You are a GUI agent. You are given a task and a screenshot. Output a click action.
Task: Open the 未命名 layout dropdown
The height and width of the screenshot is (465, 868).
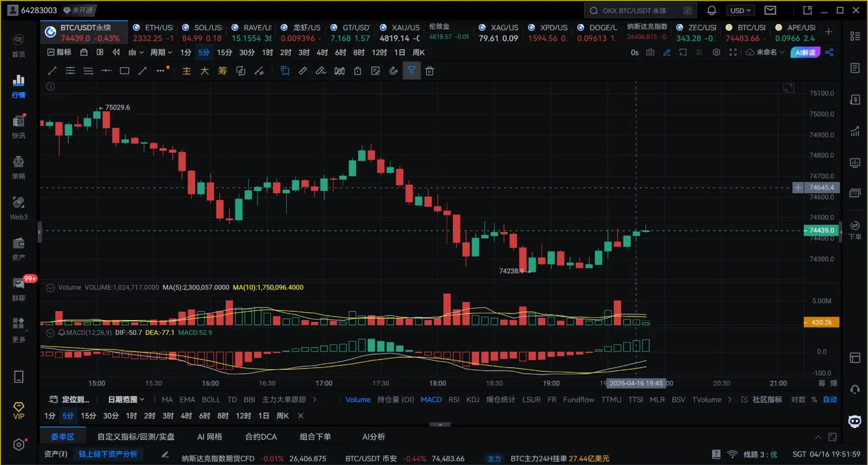765,52
